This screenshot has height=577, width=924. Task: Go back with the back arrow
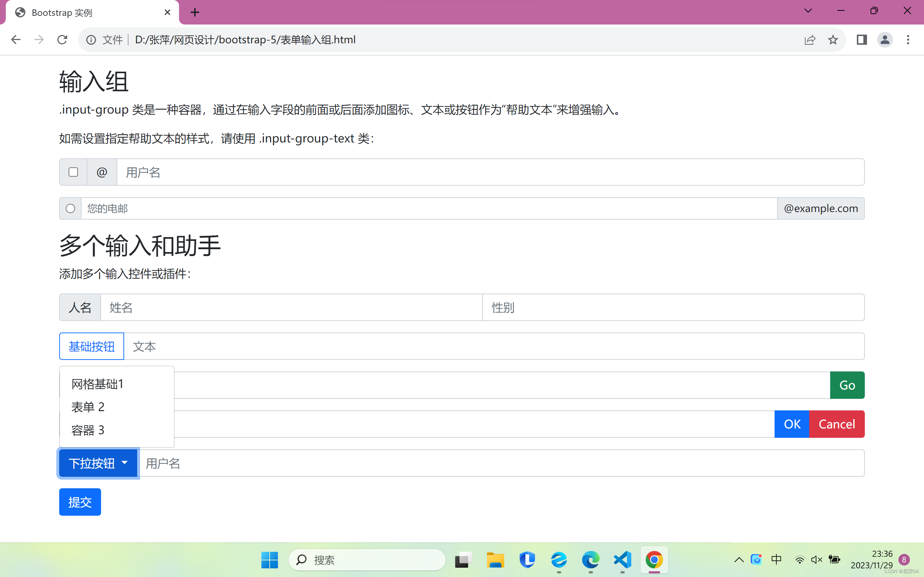click(16, 40)
